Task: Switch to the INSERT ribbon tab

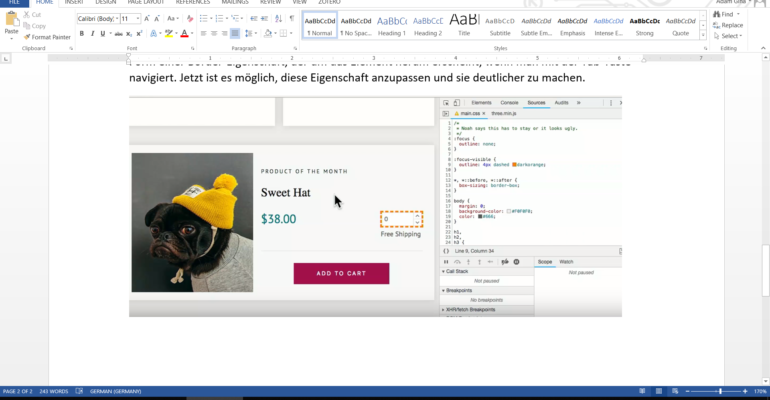Action: click(74, 2)
